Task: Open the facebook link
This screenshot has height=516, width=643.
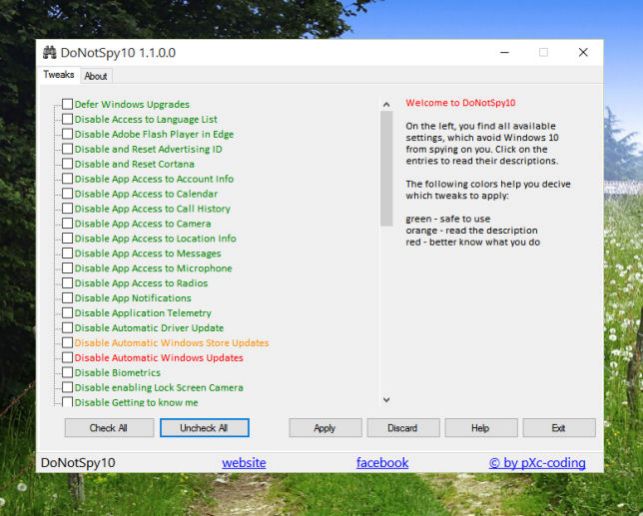Action: pos(382,463)
